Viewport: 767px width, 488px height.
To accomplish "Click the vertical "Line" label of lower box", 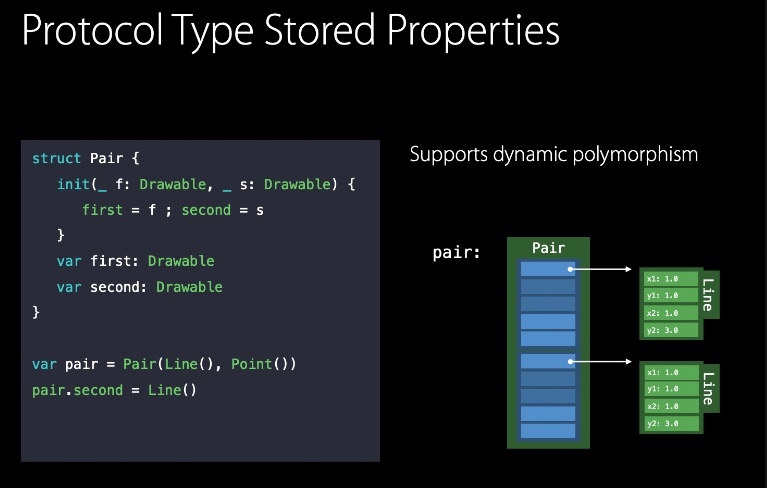I will (709, 388).
